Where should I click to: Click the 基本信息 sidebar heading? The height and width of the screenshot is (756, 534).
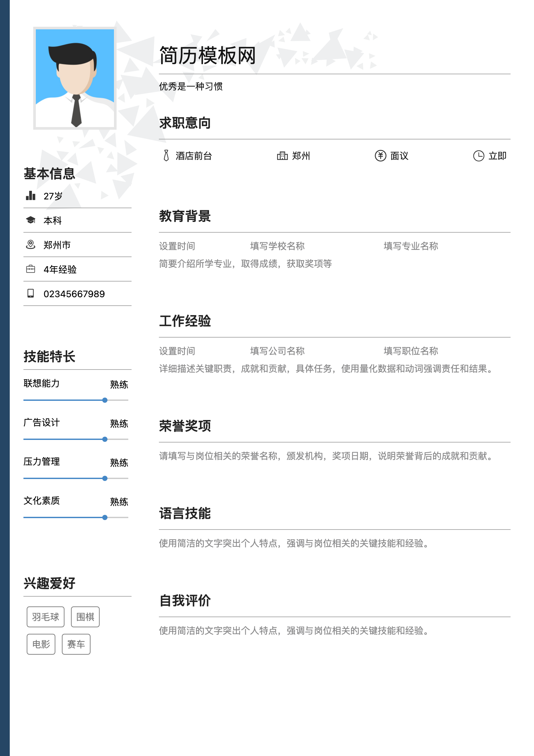tap(49, 174)
